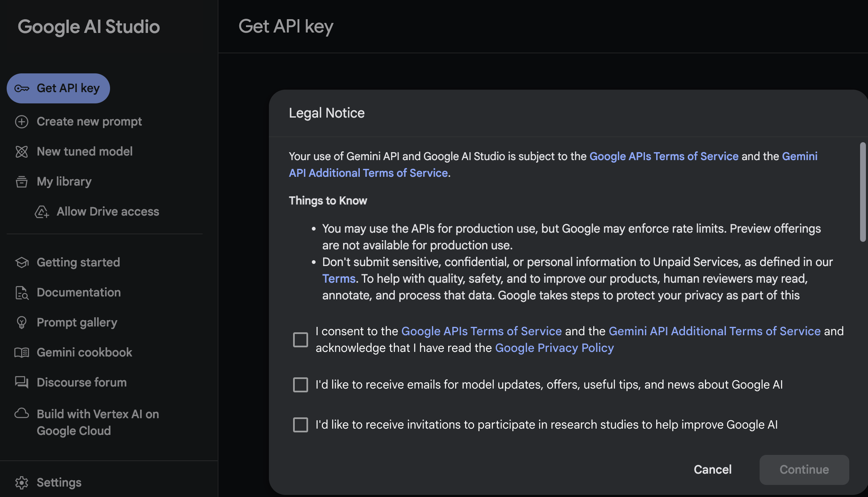Select the Get API key key icon
This screenshot has height=497, width=868.
(22, 88)
